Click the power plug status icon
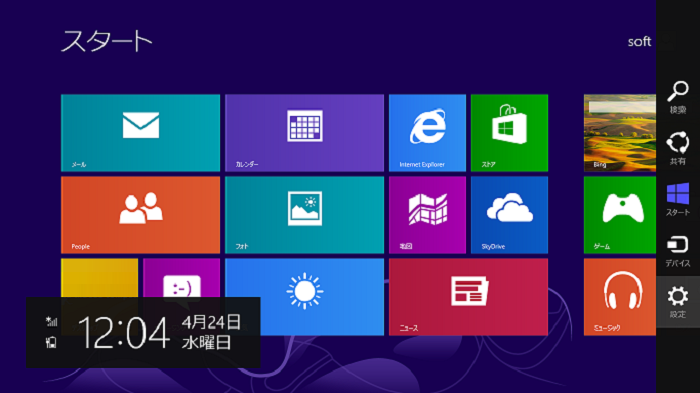 click(51, 342)
